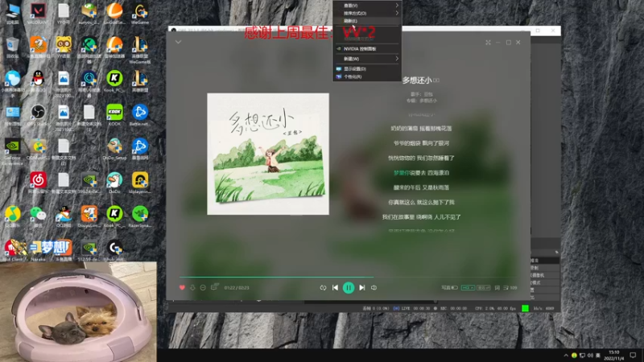The width and height of the screenshot is (644, 362).
Task: Select 查看(V) in the context menu
Action: coord(367,6)
